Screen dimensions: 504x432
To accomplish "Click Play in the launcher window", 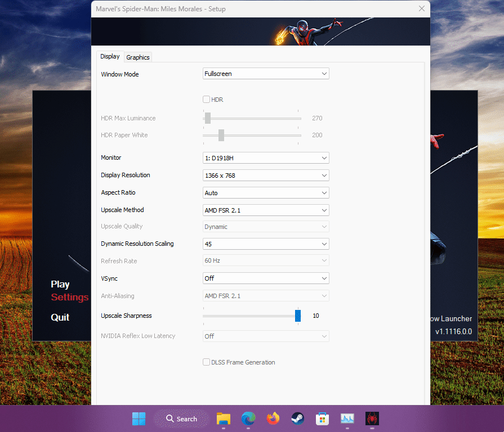I will pyautogui.click(x=60, y=284).
